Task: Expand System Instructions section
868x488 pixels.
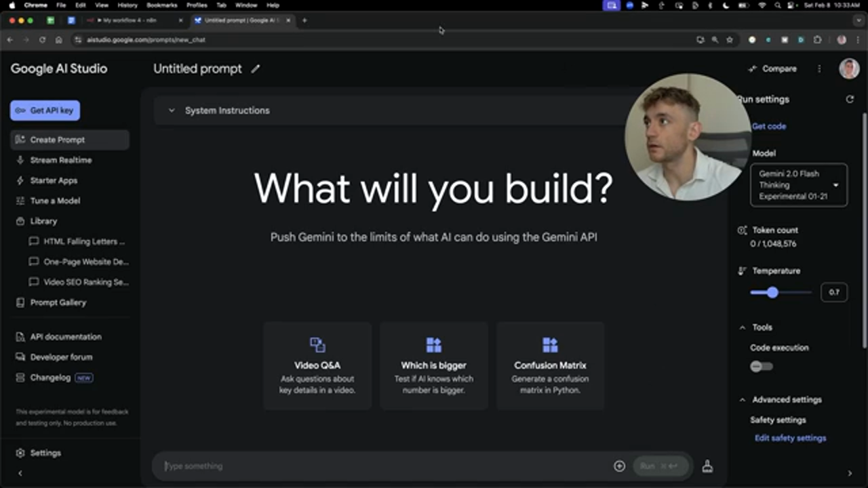Action: [x=172, y=110]
